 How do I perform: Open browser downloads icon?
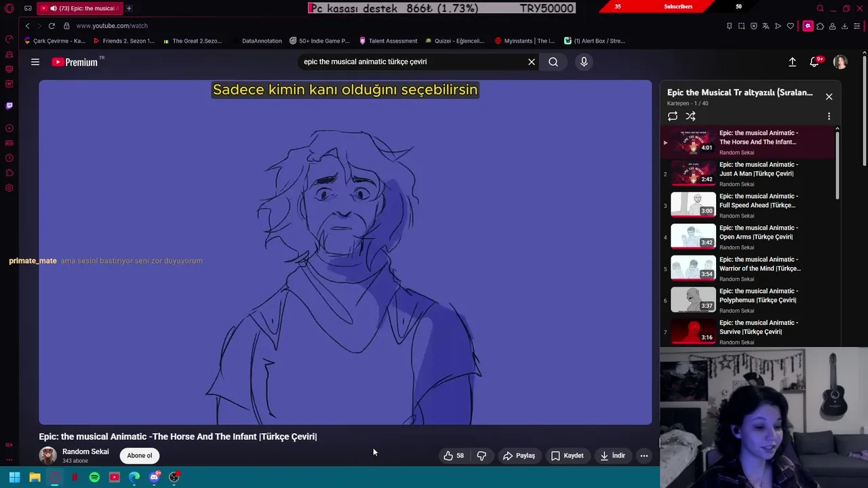(x=844, y=26)
